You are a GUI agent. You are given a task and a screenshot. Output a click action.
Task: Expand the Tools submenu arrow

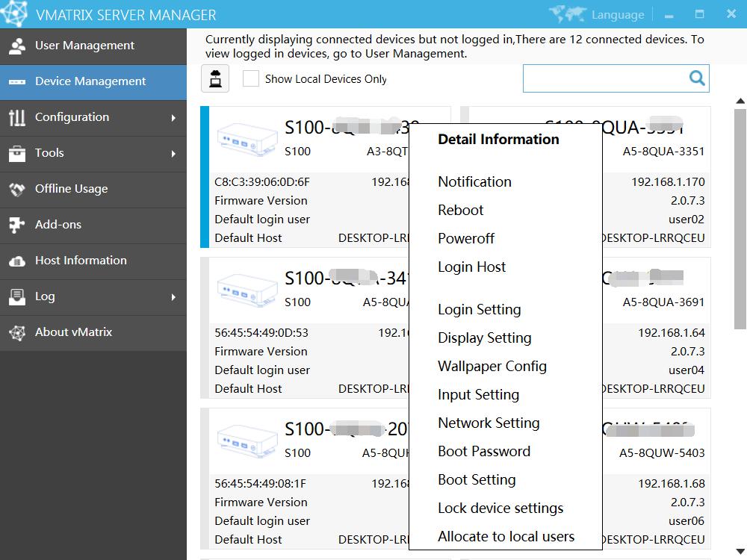point(173,154)
